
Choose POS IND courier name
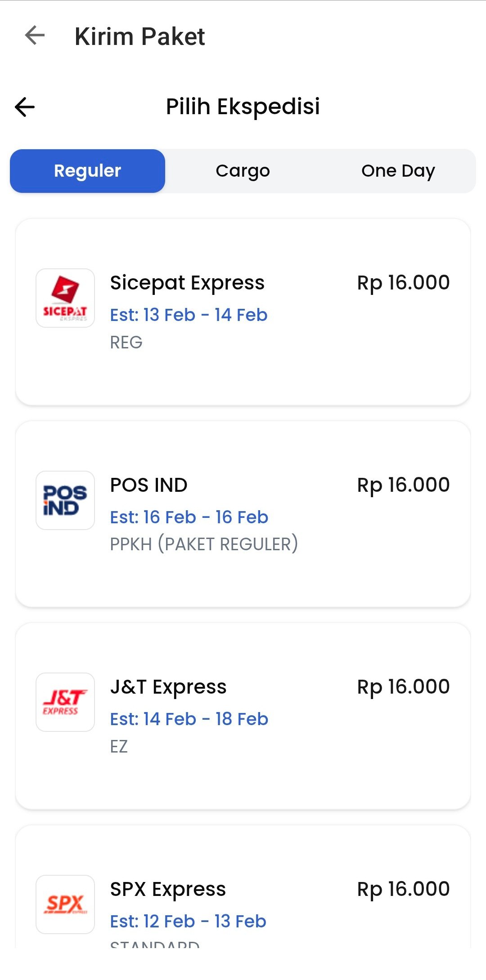pyautogui.click(x=149, y=485)
